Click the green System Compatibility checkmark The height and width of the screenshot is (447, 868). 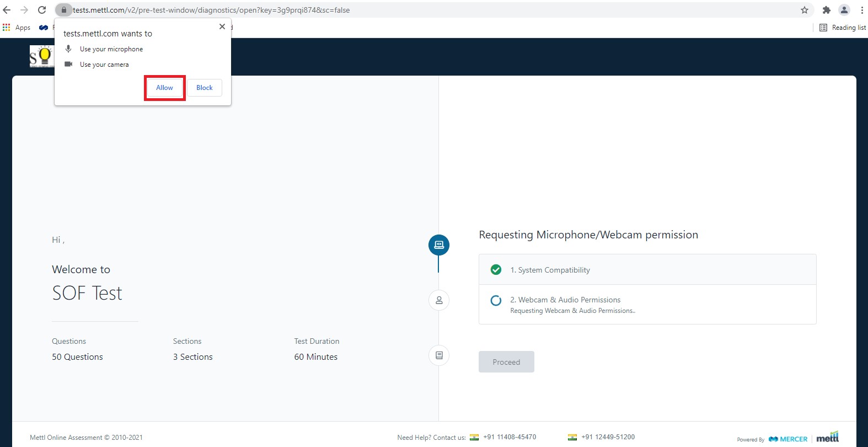pyautogui.click(x=496, y=270)
